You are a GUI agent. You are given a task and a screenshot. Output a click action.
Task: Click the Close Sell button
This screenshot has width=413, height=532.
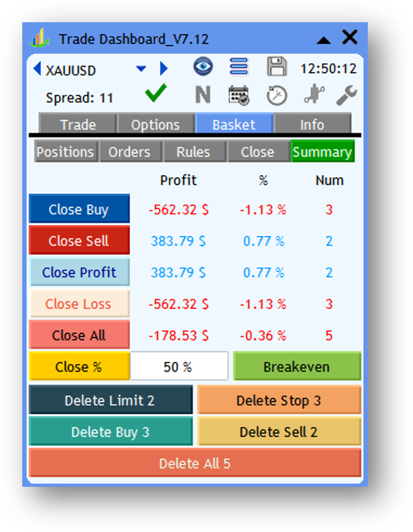(x=79, y=240)
